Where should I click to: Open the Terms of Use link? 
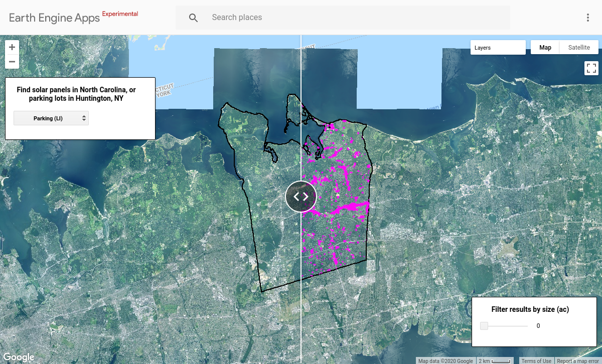(536, 360)
